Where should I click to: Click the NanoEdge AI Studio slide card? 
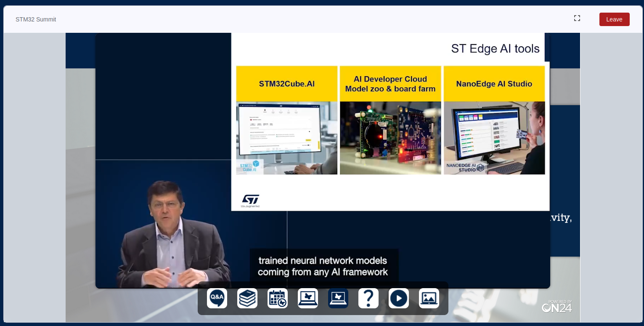coord(494,120)
